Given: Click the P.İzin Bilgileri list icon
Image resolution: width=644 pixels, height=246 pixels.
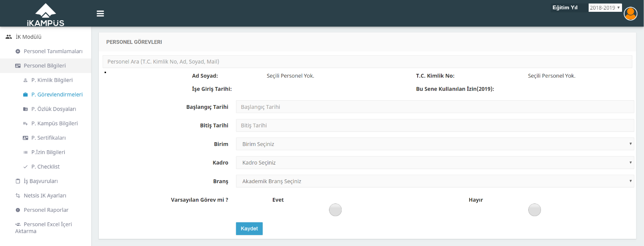Looking at the screenshot, I should (25, 152).
